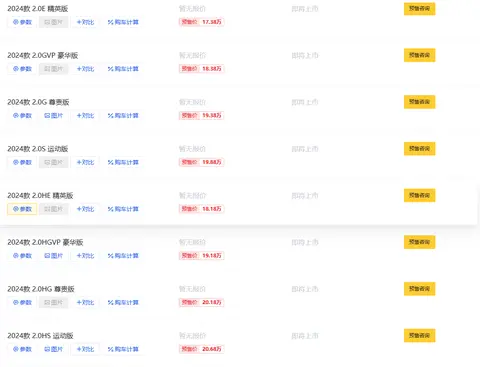Open 购车计算 for 2.0S 运动版
Screen dimensions: 480x367
click(x=123, y=162)
